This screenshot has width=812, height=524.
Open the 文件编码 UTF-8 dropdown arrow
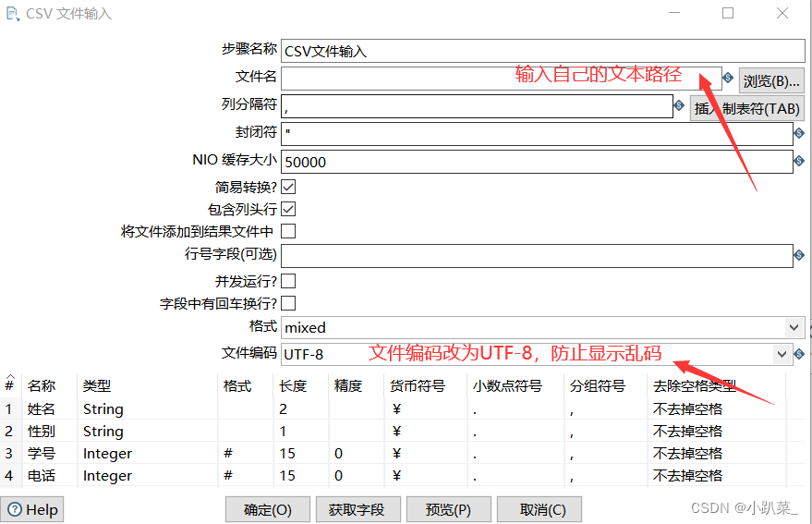point(782,355)
